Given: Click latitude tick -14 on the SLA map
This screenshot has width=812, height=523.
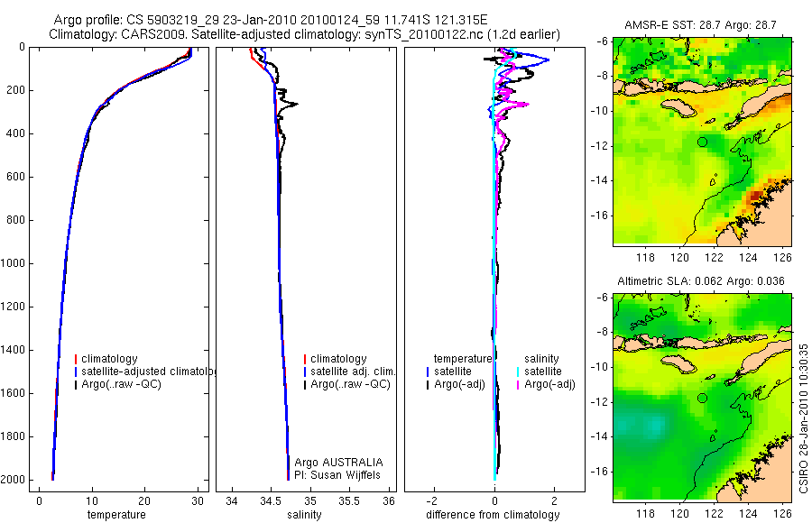Looking at the screenshot, I should (599, 436).
